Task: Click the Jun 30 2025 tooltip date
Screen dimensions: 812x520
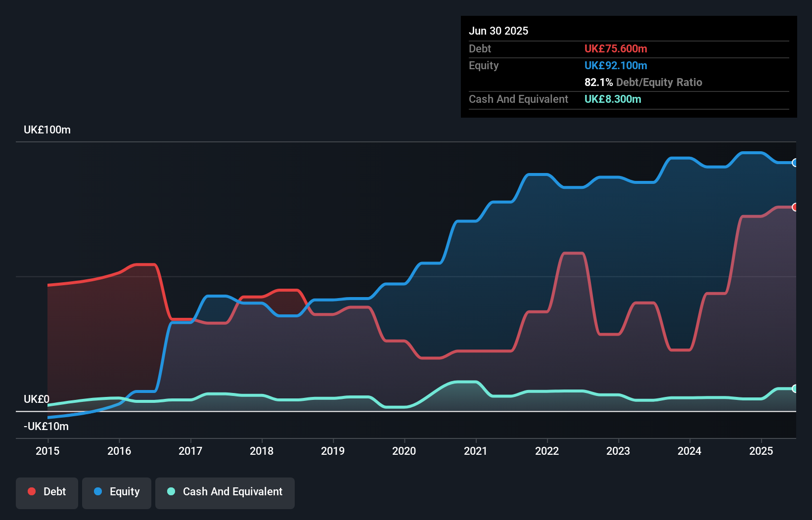Action: click(498, 31)
